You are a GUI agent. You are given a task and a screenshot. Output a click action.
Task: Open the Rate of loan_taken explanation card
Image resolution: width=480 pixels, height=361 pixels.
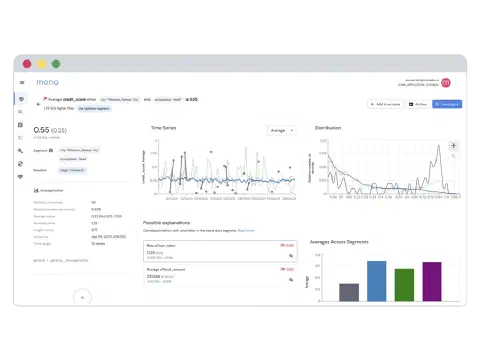(220, 251)
